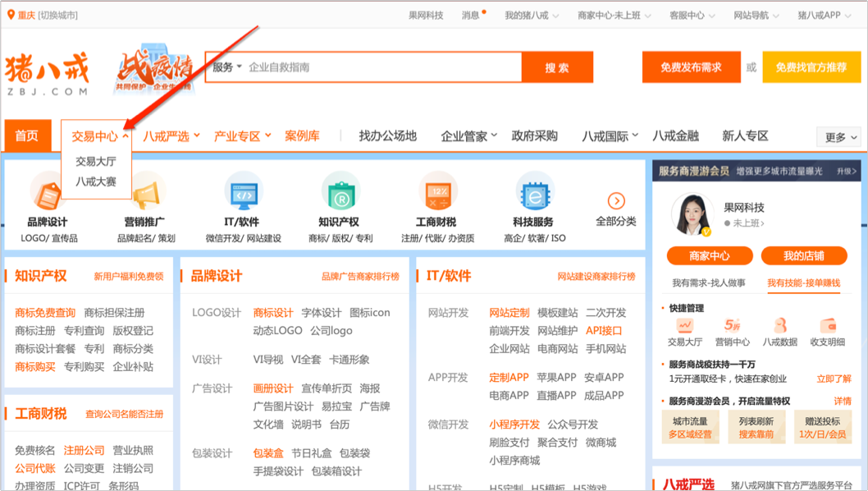Open 营销中心 discount icon
868x491 pixels.
733,325
